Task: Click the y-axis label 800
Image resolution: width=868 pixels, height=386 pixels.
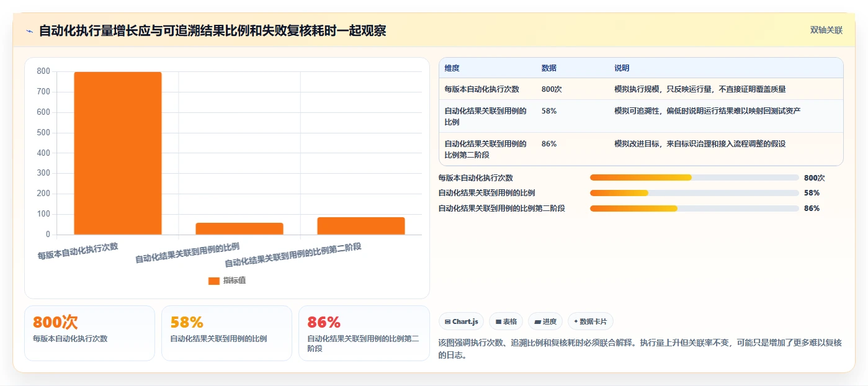Action: [x=43, y=71]
